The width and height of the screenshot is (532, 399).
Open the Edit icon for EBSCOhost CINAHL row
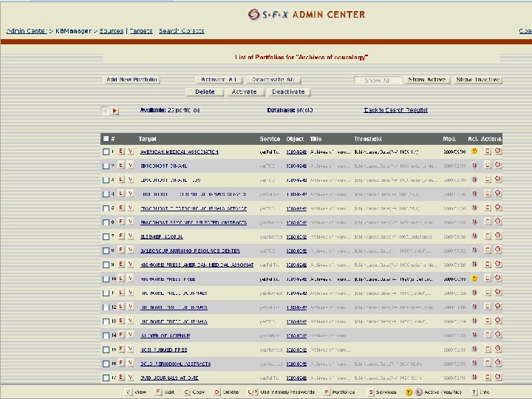click(121, 166)
